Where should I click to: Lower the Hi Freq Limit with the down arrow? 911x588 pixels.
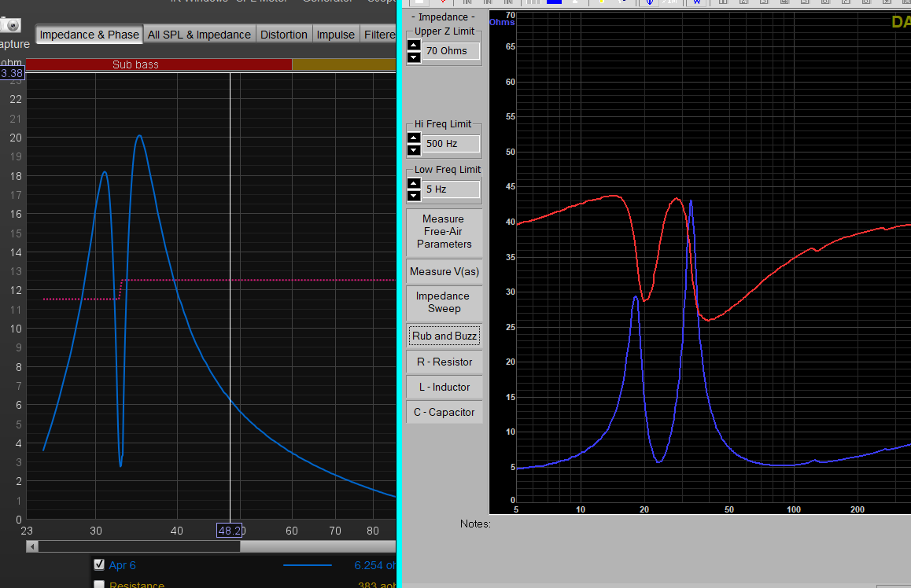[x=414, y=150]
